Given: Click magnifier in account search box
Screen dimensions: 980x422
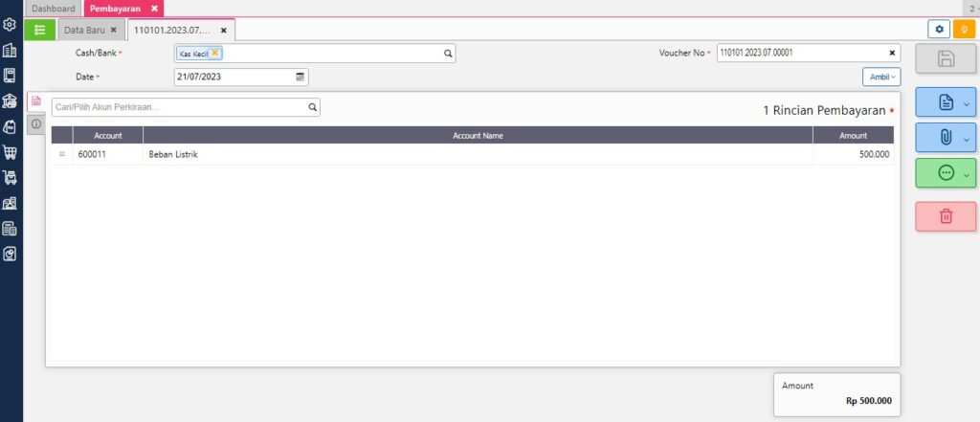Looking at the screenshot, I should point(313,107).
